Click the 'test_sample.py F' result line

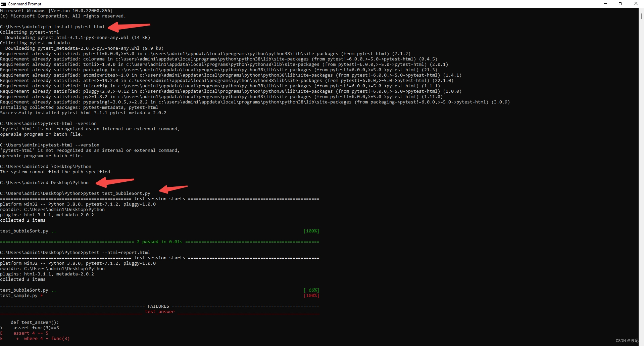pos(21,296)
